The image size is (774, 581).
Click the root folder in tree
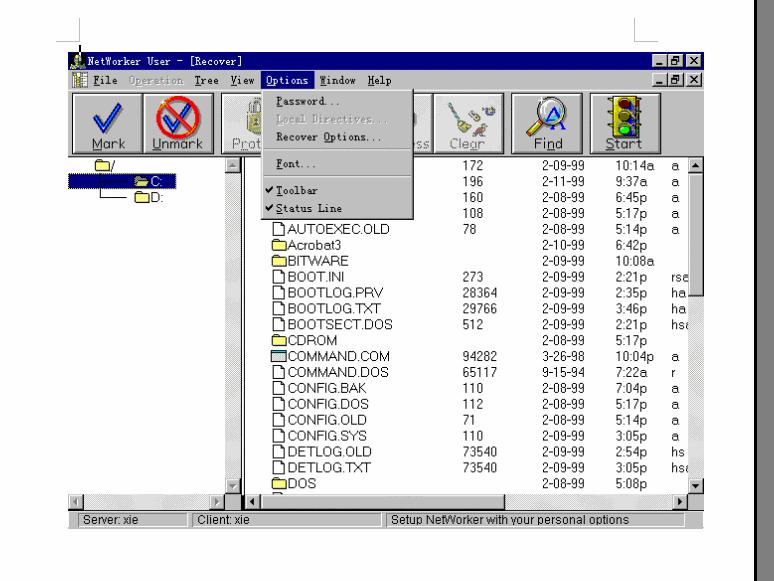[x=104, y=165]
